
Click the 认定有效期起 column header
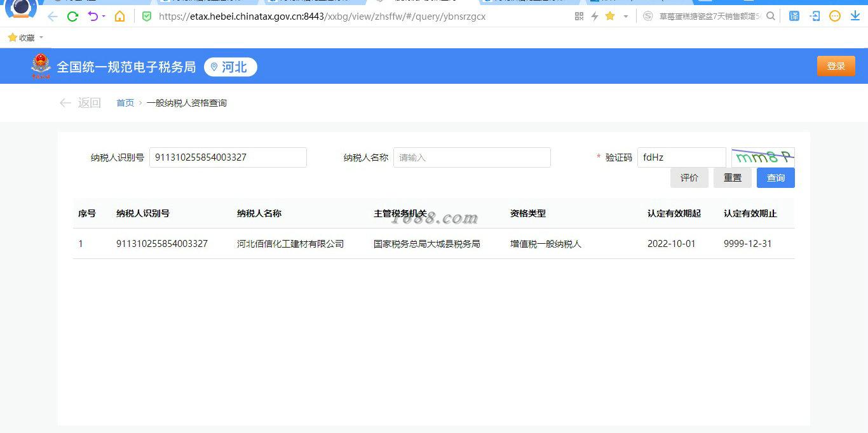674,213
